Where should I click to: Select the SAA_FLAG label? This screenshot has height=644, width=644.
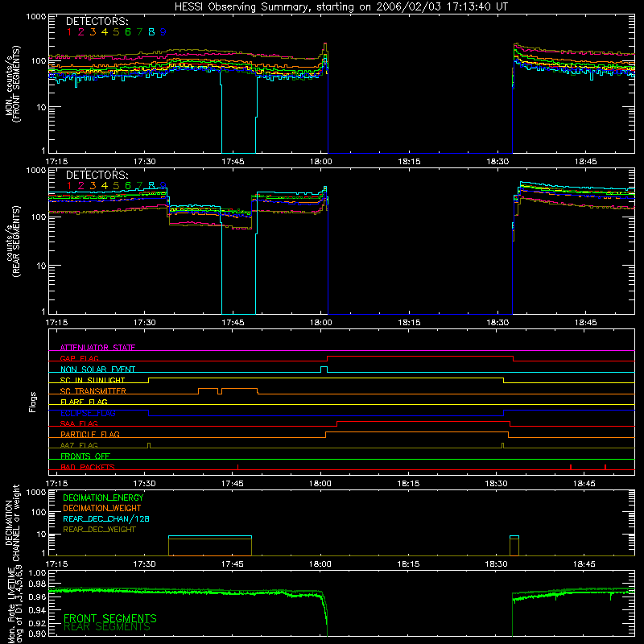pyautogui.click(x=79, y=423)
